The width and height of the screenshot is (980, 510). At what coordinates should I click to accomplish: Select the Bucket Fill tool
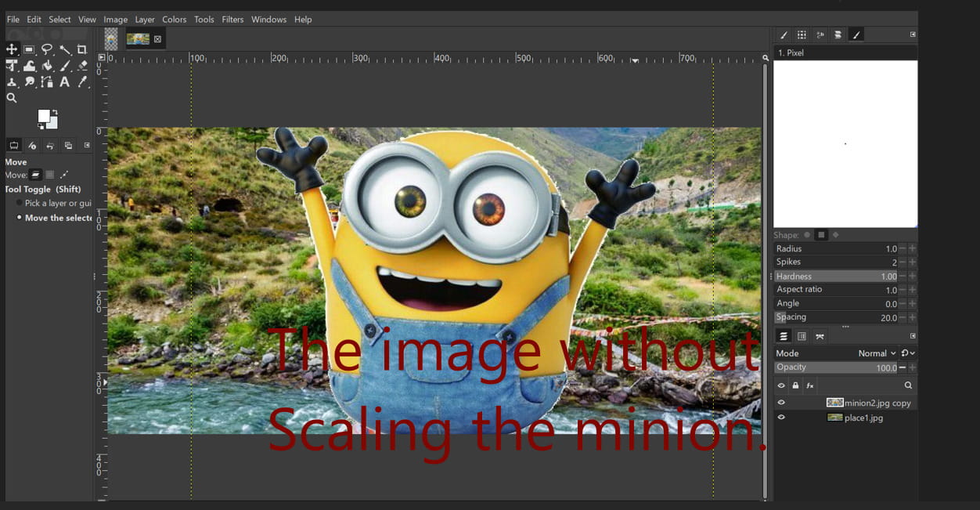pyautogui.click(x=47, y=66)
